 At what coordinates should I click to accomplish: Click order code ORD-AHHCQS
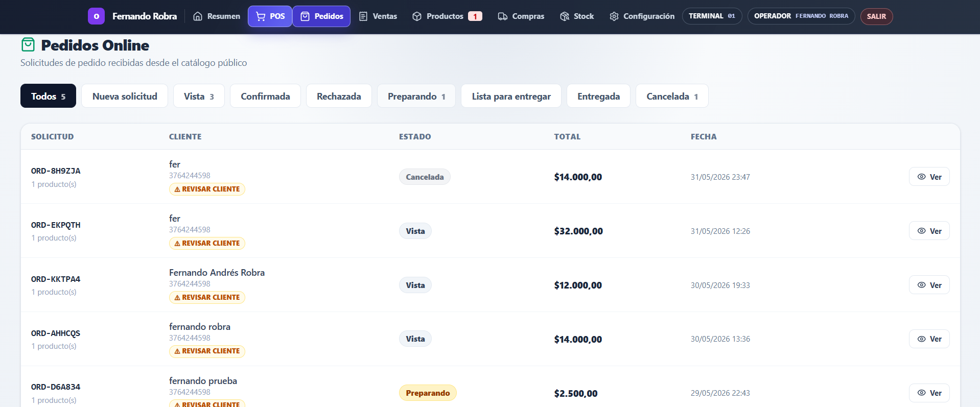56,333
